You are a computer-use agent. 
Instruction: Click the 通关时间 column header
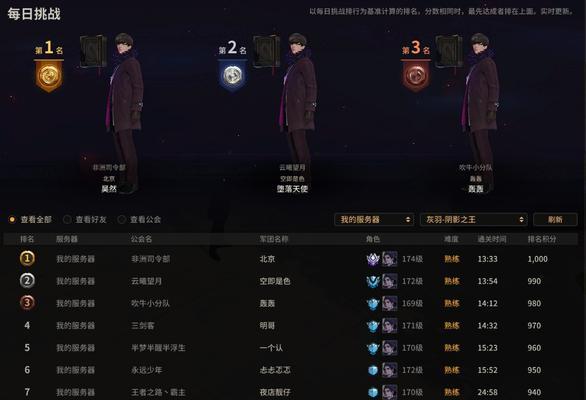[x=492, y=239]
